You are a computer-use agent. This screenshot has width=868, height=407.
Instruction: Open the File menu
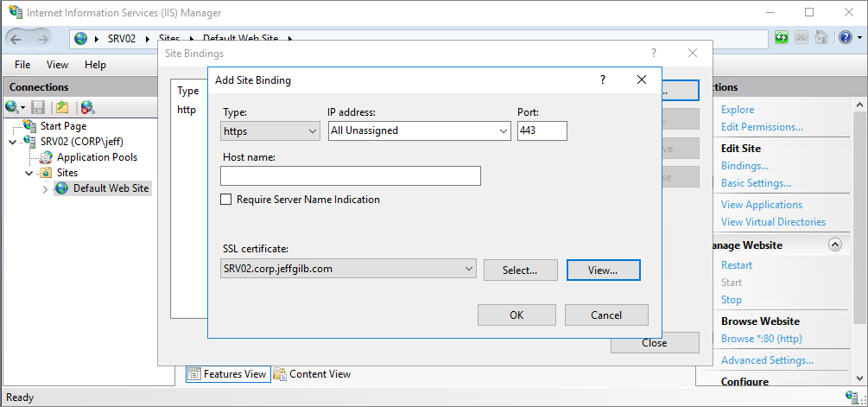(22, 65)
